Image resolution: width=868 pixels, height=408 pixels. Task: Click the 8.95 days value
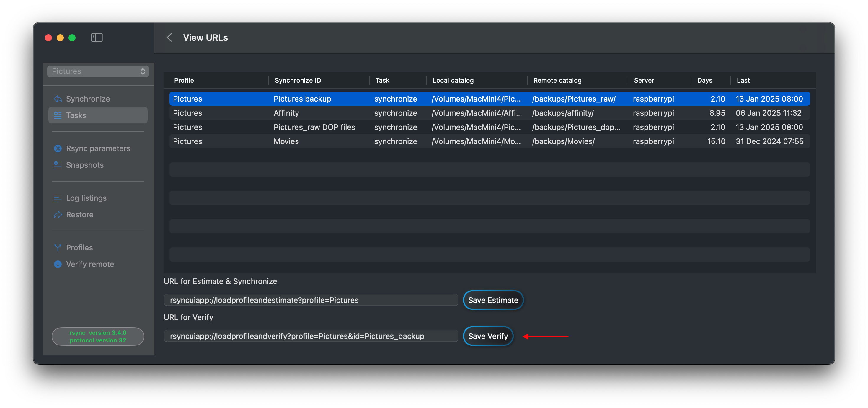coord(717,113)
